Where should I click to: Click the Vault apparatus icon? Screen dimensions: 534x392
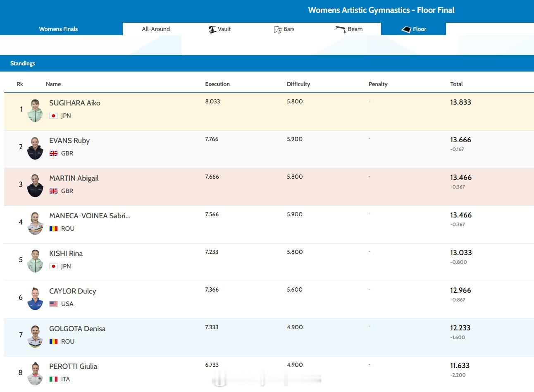coord(212,29)
